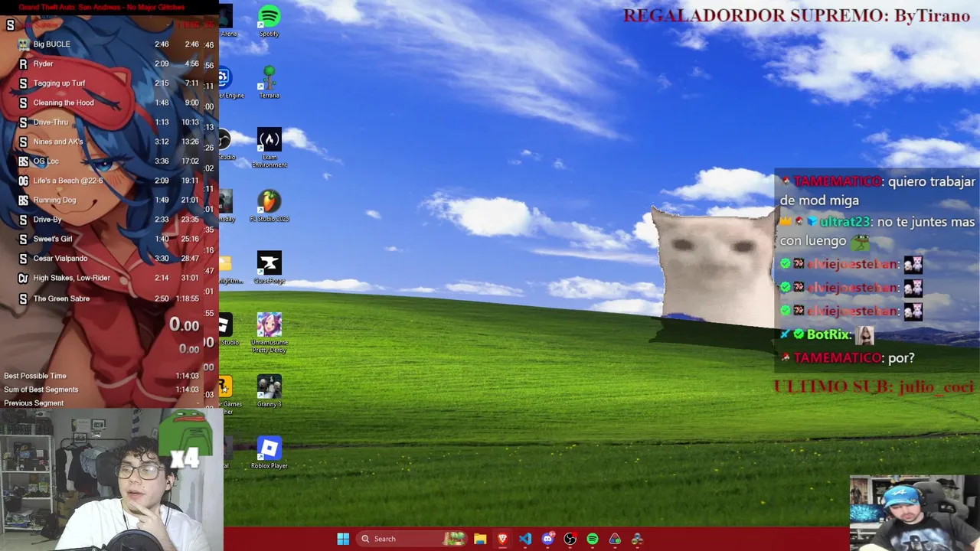This screenshot has height=551, width=980.
Task: Select the Cesar Vialpando split row
Action: click(x=109, y=259)
